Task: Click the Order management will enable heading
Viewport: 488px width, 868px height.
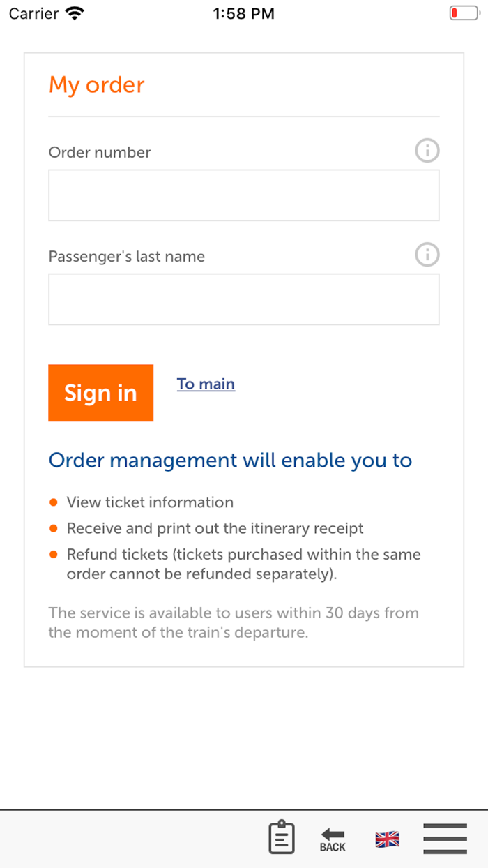Action: 230,460
